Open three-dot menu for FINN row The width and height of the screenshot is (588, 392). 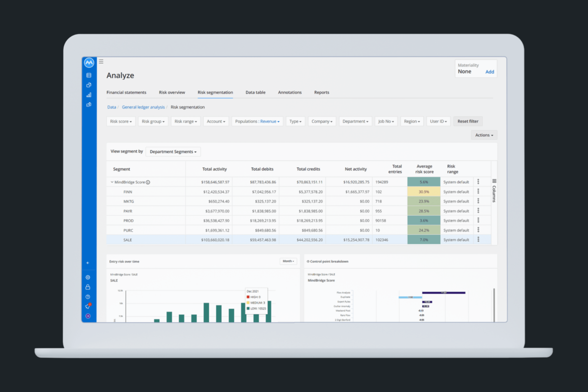pos(478,191)
